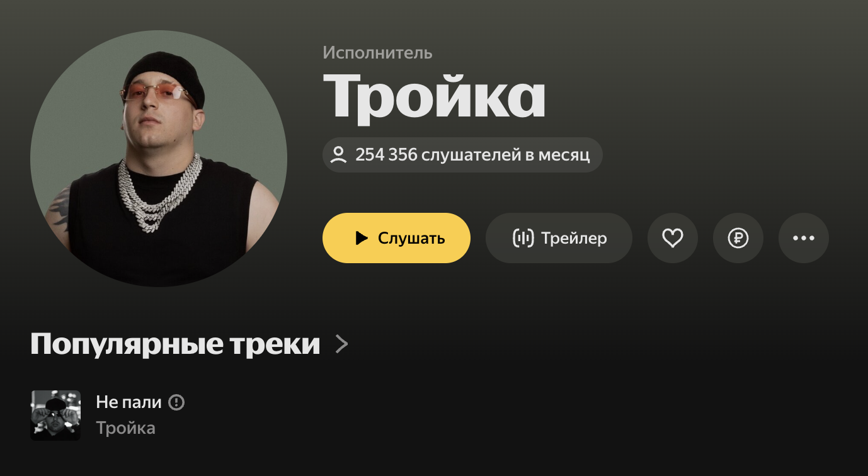Click the large Тройка artist name heading
This screenshot has height=476, width=868.
(x=434, y=96)
